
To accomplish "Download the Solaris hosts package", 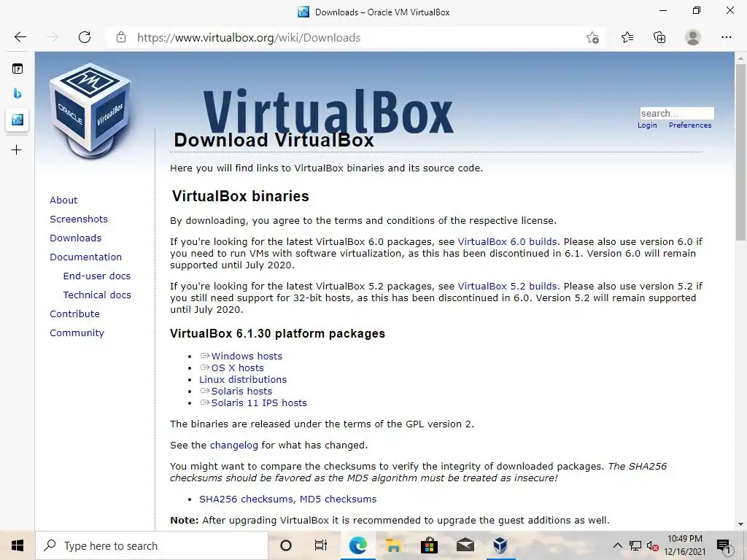I will [241, 391].
